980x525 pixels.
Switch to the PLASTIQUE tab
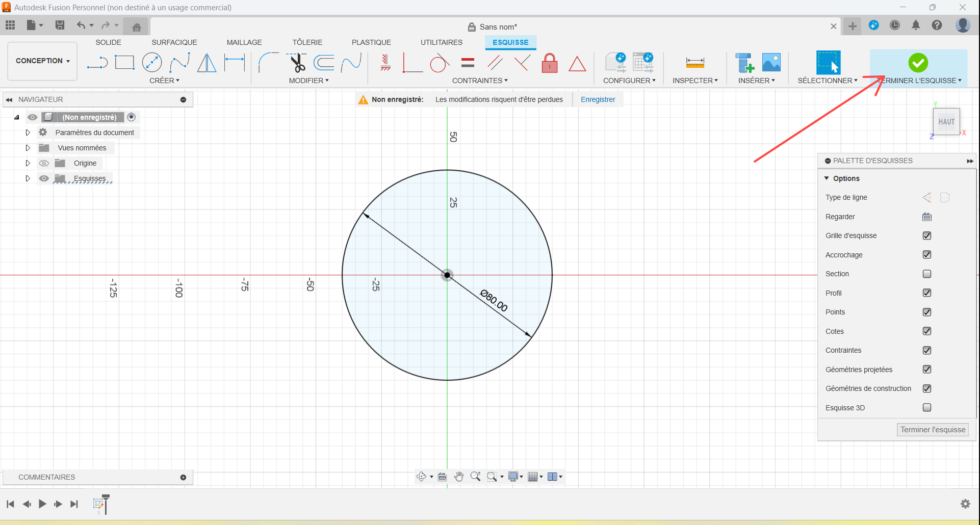(x=371, y=42)
